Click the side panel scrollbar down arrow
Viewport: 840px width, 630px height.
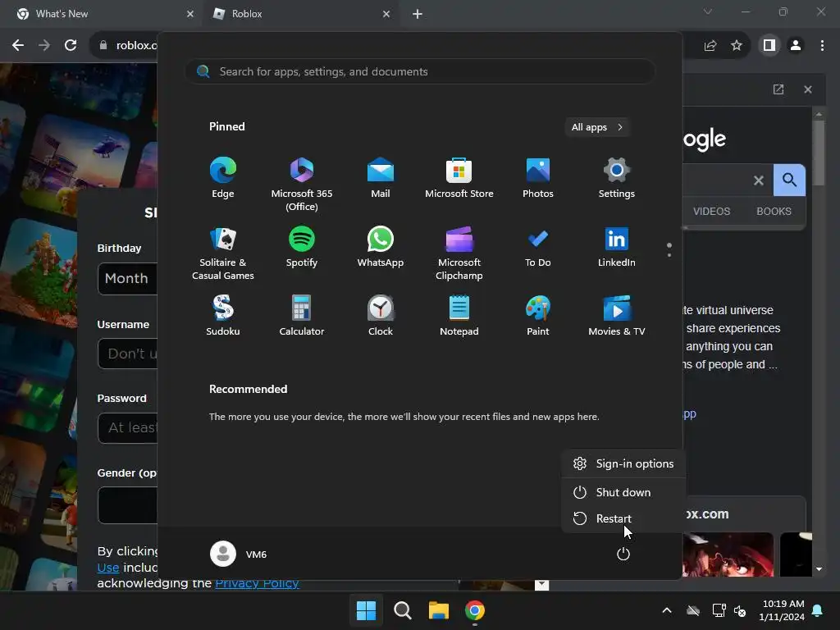pos(819,569)
